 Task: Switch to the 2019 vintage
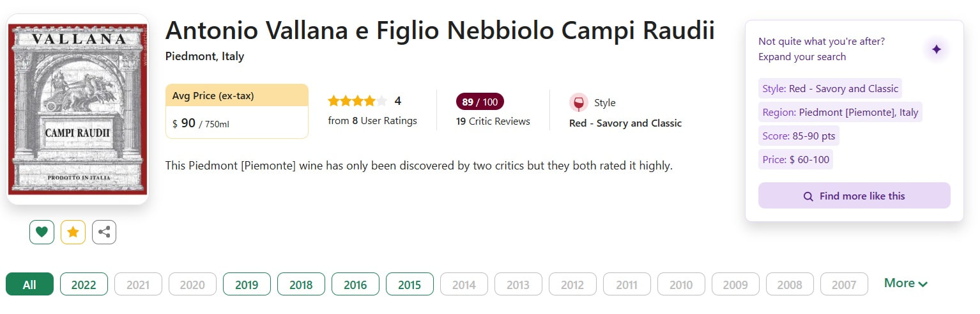coord(247,285)
